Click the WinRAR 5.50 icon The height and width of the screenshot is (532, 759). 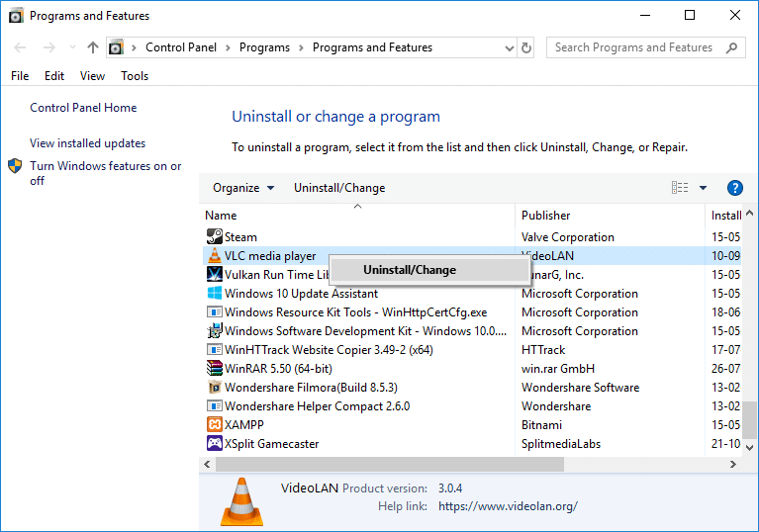[x=214, y=369]
